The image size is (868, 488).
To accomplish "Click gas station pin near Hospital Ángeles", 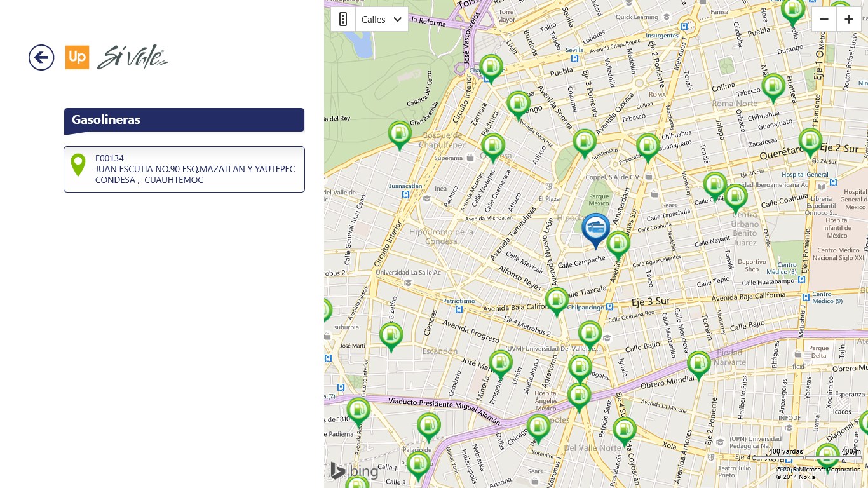I will point(579,395).
